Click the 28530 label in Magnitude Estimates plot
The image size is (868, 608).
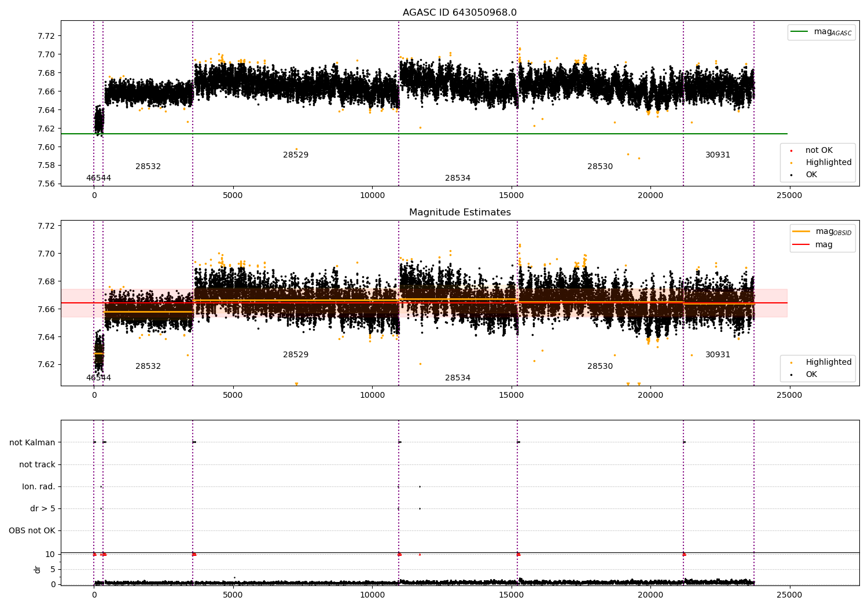pos(600,367)
